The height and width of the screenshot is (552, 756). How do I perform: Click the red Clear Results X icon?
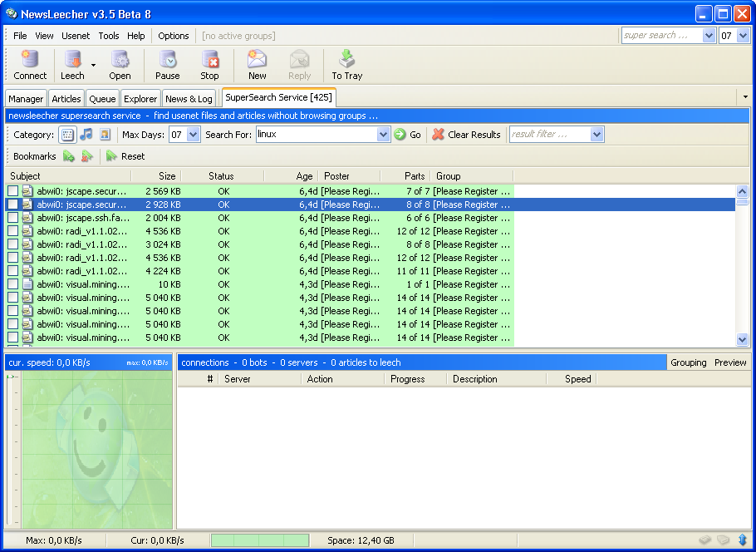pos(438,134)
